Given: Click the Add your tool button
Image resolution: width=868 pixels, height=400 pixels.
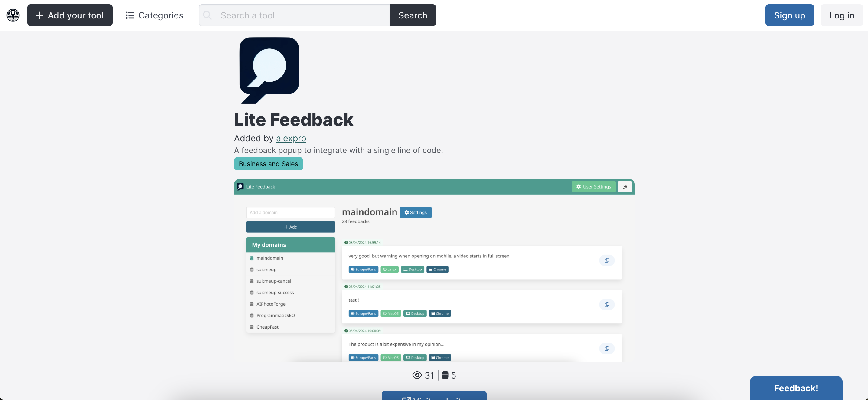Looking at the screenshot, I should point(70,15).
